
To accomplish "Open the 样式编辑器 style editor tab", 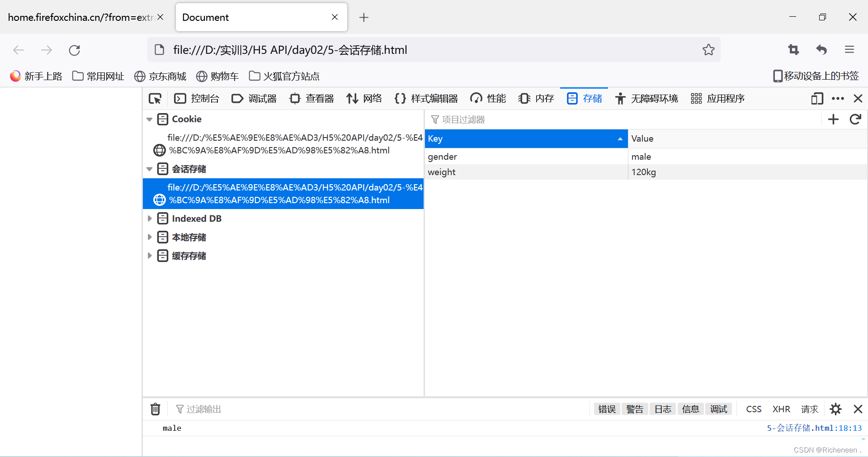I will click(426, 99).
